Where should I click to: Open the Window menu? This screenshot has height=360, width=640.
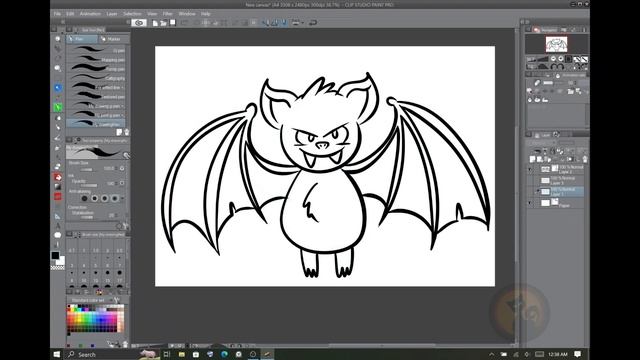click(x=187, y=14)
